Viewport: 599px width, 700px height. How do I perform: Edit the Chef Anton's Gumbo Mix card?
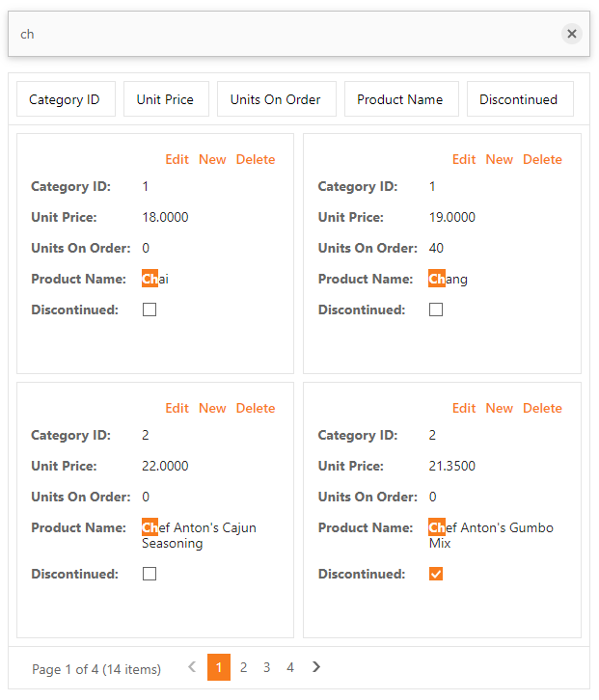click(x=464, y=408)
